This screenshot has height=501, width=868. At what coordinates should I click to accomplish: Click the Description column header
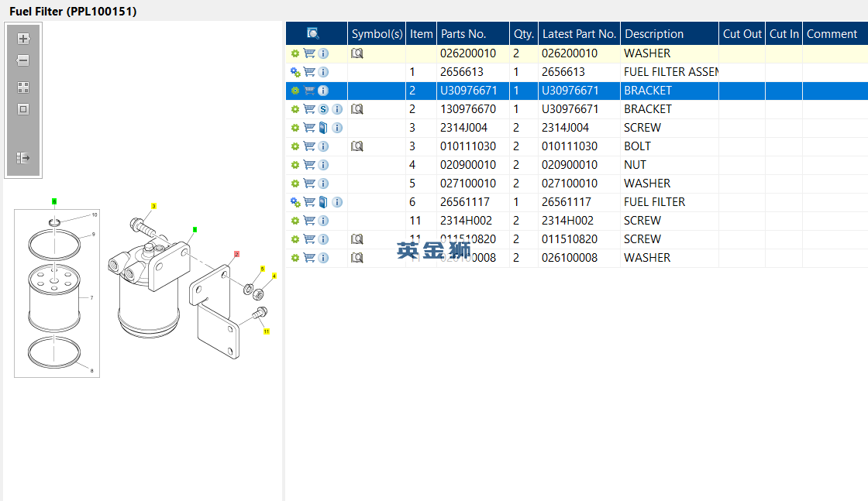[654, 33]
